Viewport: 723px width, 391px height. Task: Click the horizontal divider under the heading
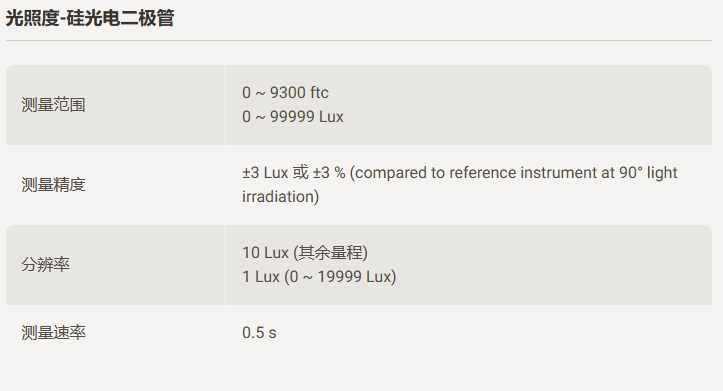point(359,41)
